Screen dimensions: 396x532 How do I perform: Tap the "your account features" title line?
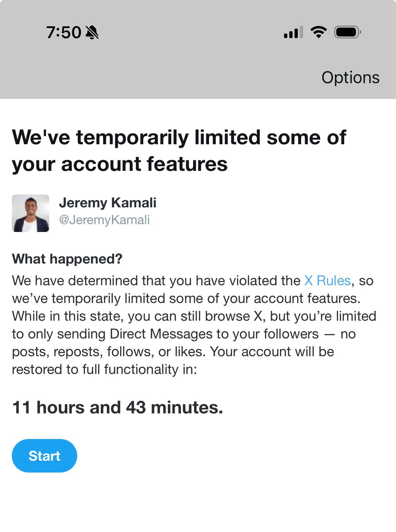tap(120, 164)
